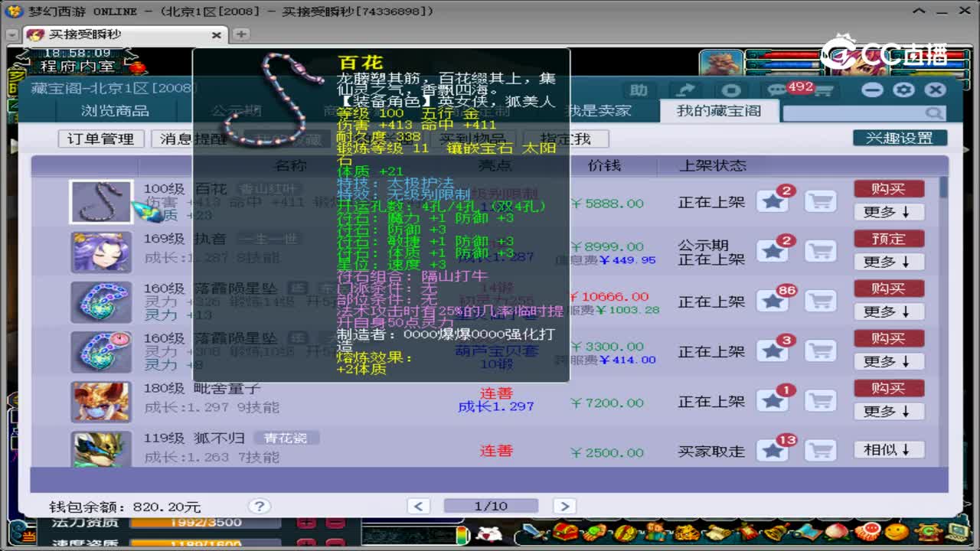The height and width of the screenshot is (551, 980).
Task: Select 百花 item thumbnail
Action: [101, 202]
